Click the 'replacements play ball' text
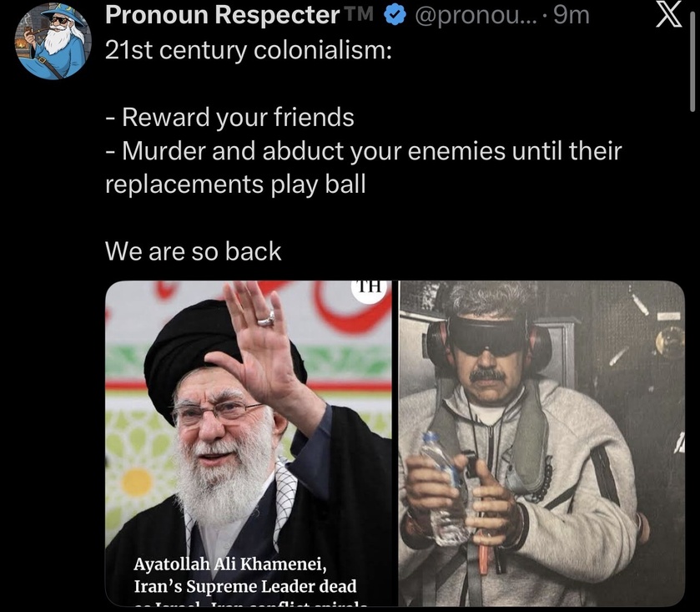The height and width of the screenshot is (612, 700). [236, 185]
